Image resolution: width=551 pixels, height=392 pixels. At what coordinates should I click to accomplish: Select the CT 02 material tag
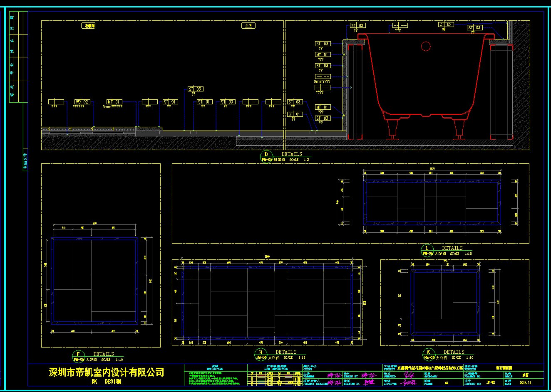446,25
